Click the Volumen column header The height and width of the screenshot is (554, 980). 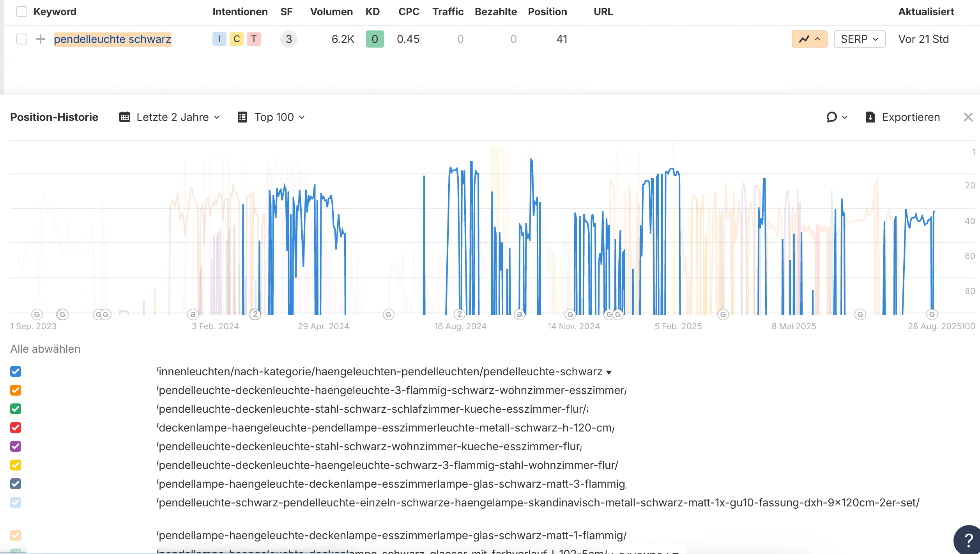331,12
